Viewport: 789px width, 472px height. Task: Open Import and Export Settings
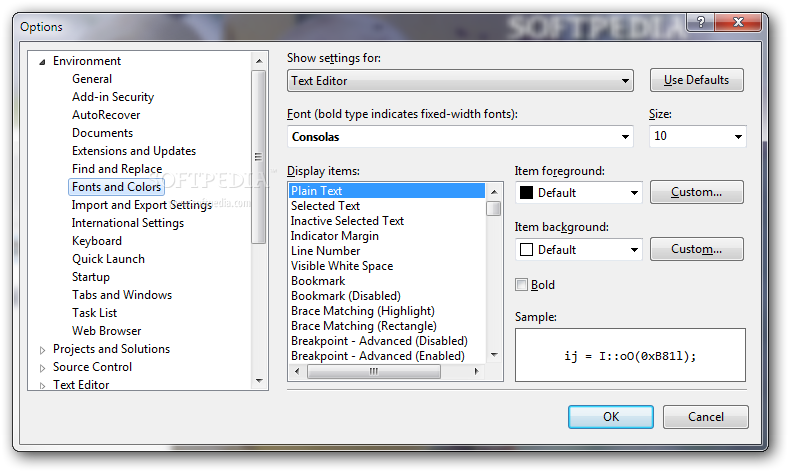point(142,205)
